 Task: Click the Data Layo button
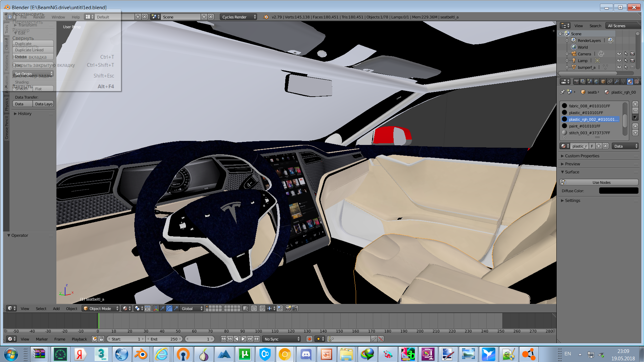pos(43,104)
